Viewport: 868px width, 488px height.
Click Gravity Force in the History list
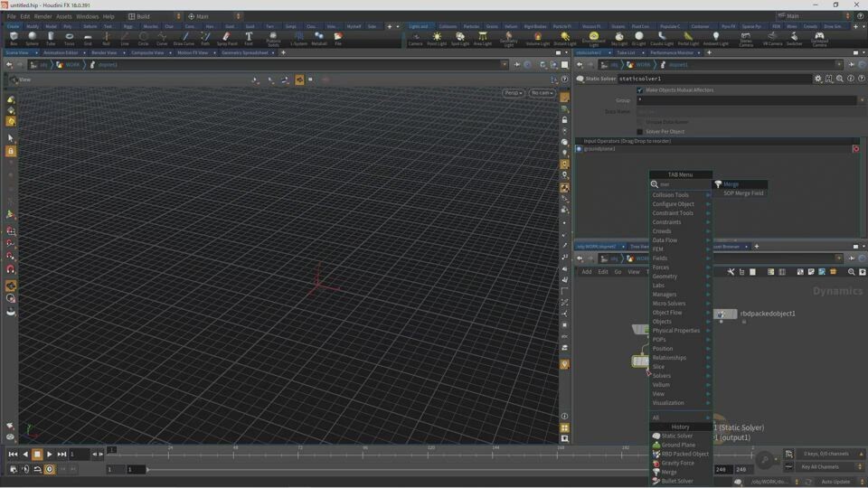tap(677, 463)
